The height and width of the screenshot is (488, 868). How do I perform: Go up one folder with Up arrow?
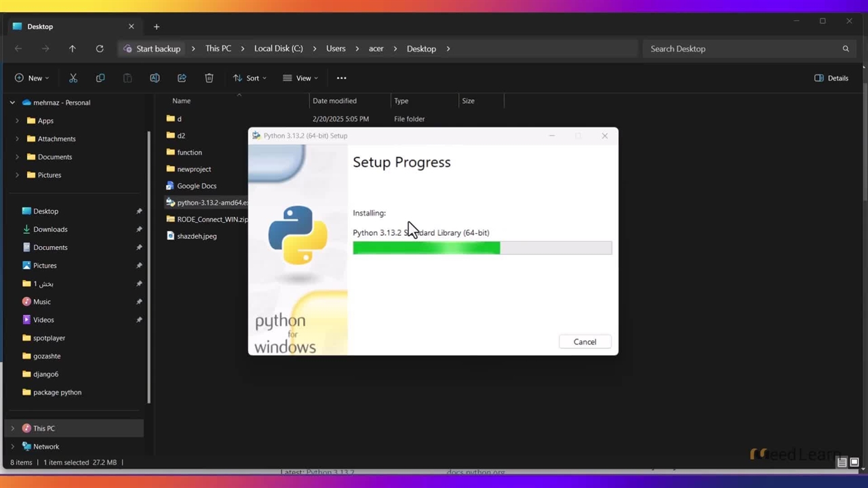[73, 49]
